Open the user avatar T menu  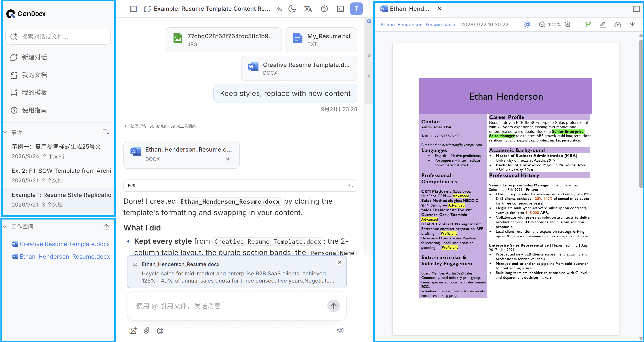click(x=356, y=9)
